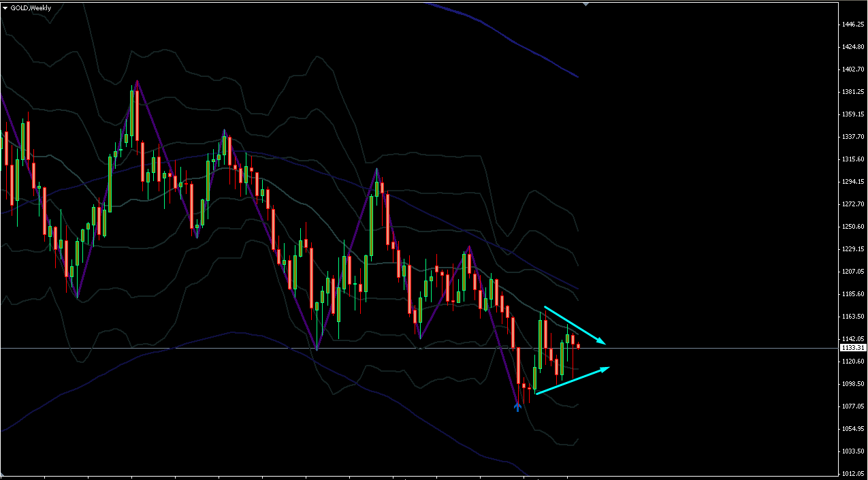Viewport: 868px width, 480px height.
Task: Click the 1272.70 price scale label
Action: 853,204
